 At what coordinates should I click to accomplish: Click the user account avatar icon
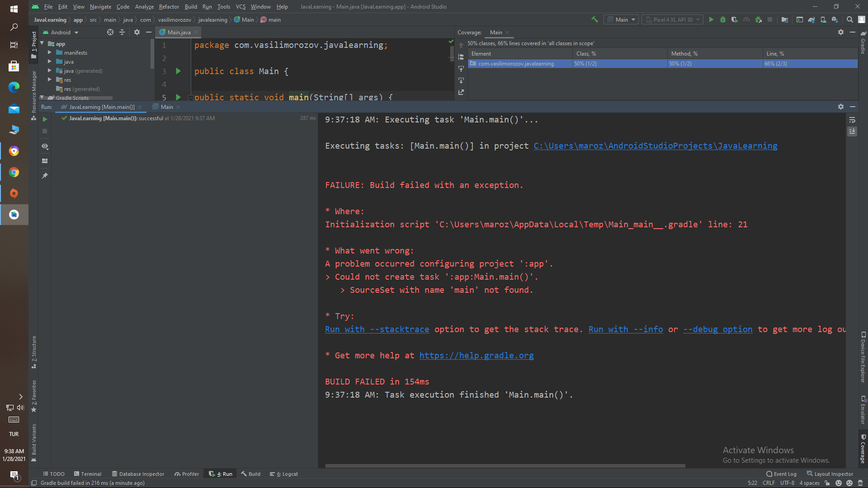[x=862, y=19]
